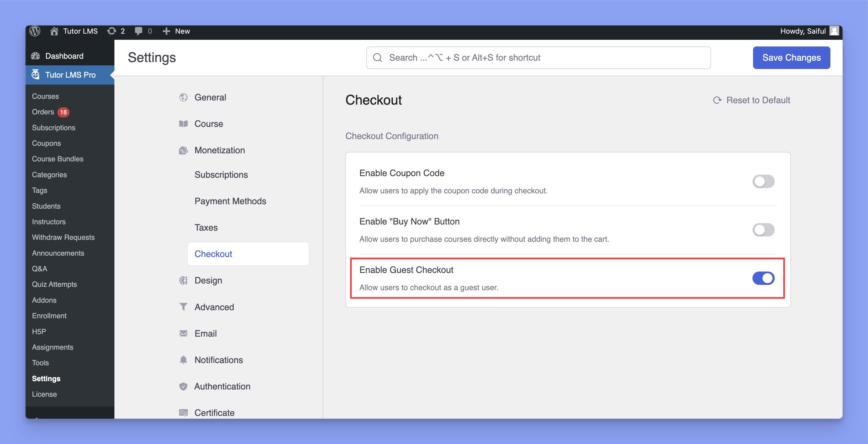The height and width of the screenshot is (444, 868).
Task: Select the Payment Methods settings tab
Action: click(230, 201)
